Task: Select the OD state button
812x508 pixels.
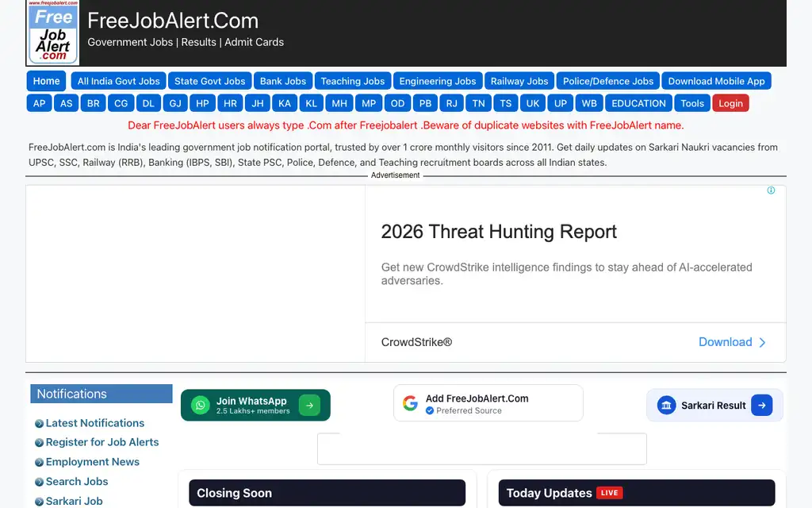Action: pyautogui.click(x=398, y=103)
